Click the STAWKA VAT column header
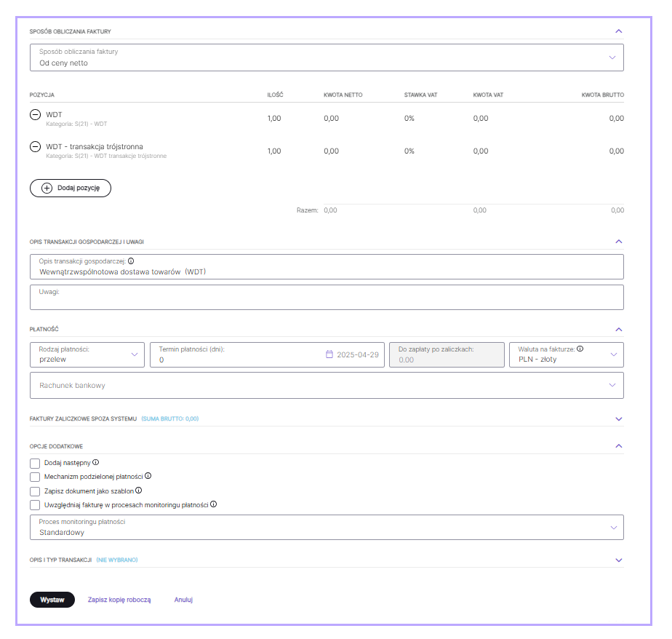The width and height of the screenshot is (672, 639). pos(420,95)
